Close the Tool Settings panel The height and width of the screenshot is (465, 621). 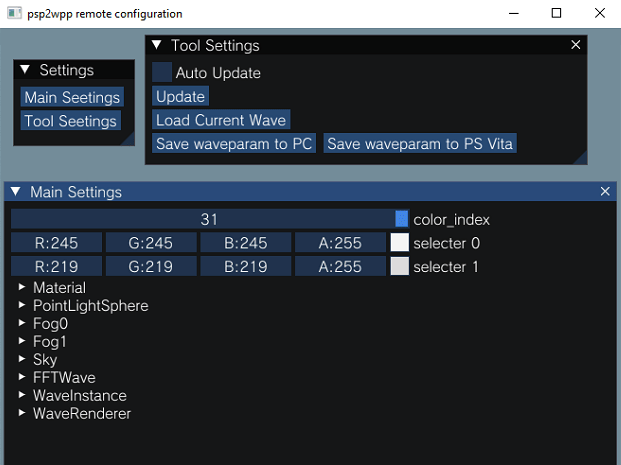pos(575,45)
